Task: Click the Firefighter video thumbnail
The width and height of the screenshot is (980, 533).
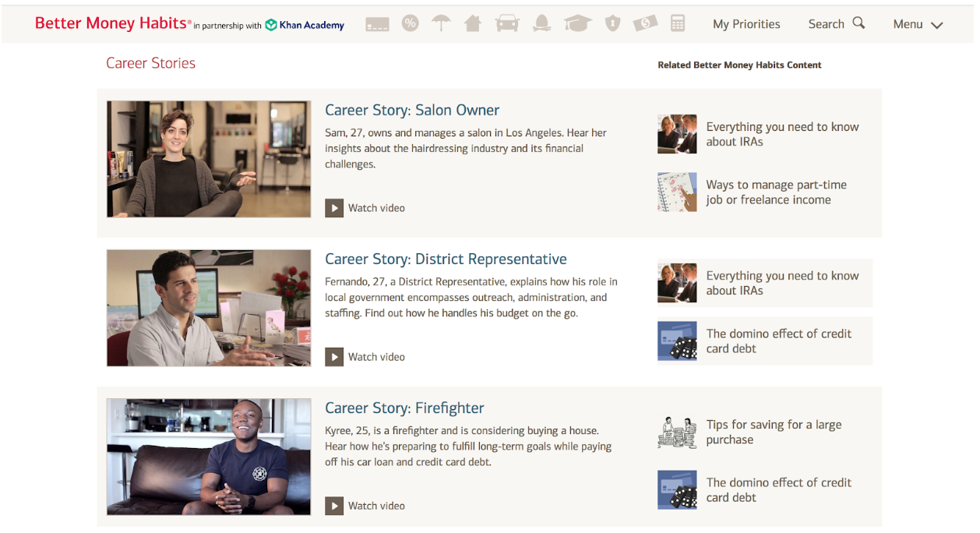Action: click(209, 457)
